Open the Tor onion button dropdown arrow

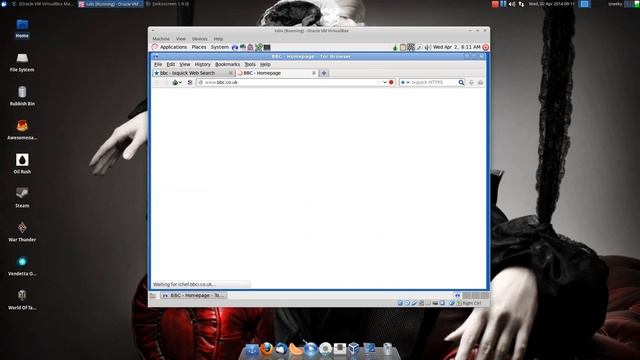tap(180, 82)
